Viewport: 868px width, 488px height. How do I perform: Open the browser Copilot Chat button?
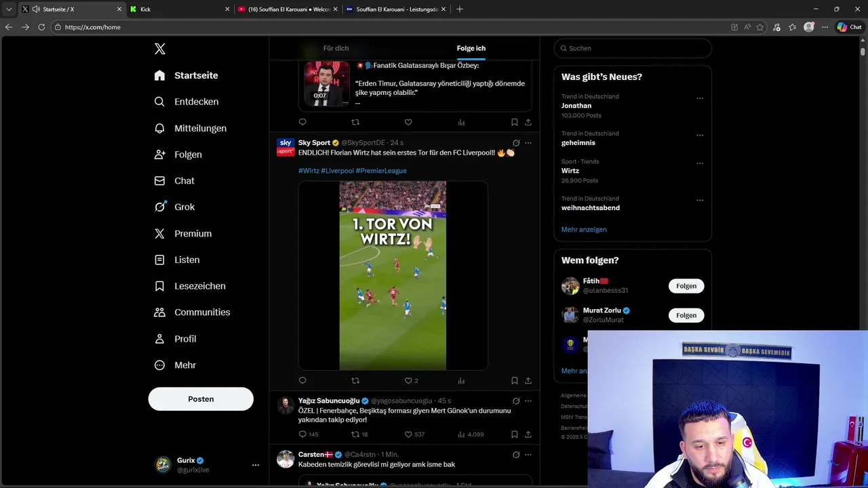tap(850, 27)
